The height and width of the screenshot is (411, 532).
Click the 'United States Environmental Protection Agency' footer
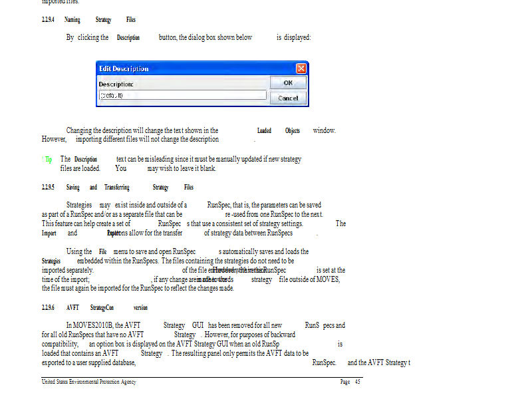[88, 382]
